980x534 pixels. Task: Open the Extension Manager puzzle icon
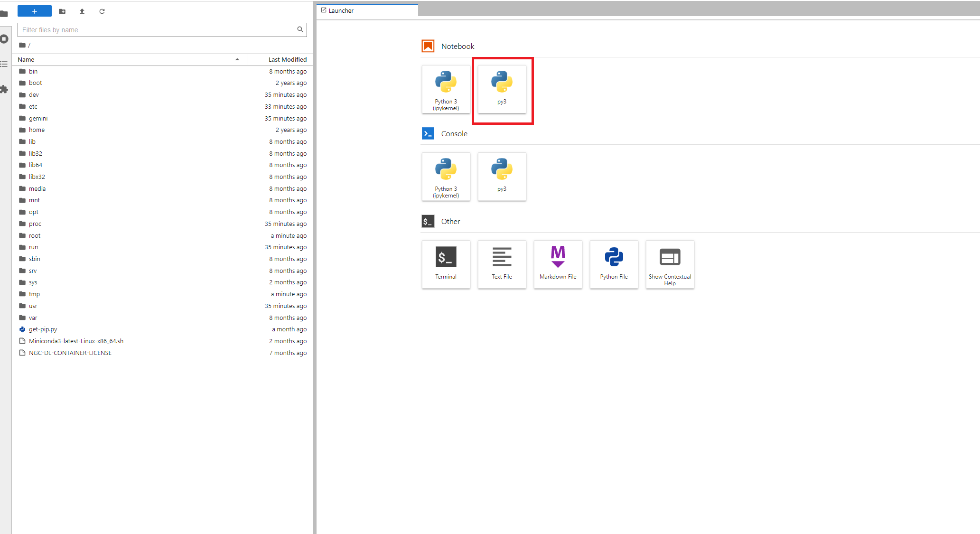(4, 89)
